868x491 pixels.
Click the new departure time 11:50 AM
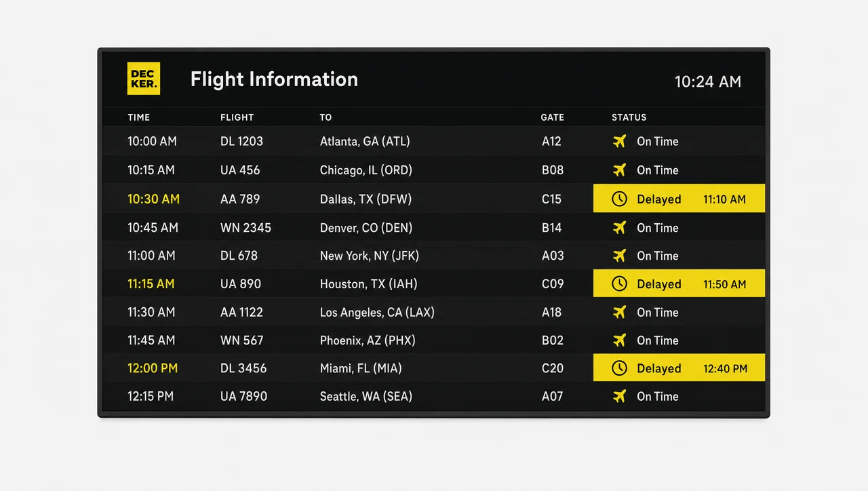[x=725, y=284]
